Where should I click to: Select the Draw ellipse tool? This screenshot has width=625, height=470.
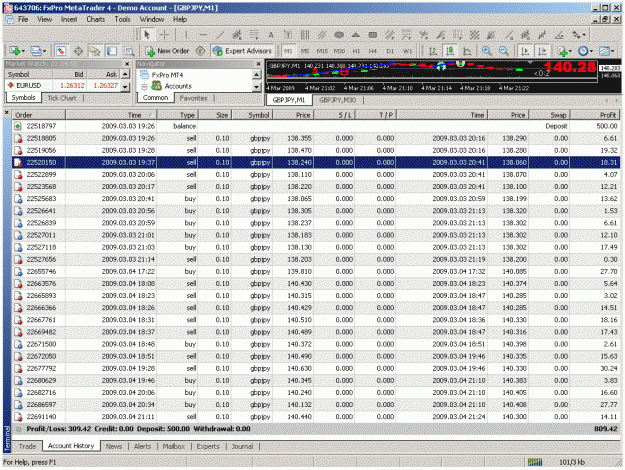coord(339,35)
